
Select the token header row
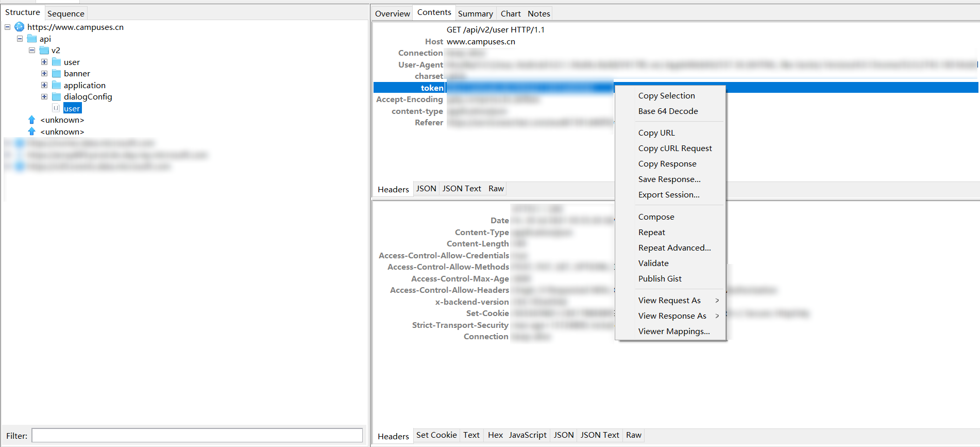click(x=675, y=88)
